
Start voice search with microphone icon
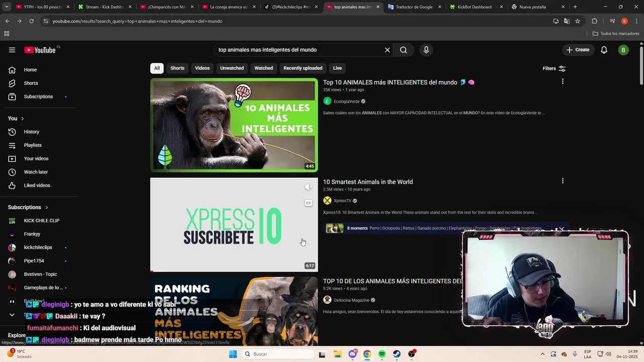[x=426, y=50]
